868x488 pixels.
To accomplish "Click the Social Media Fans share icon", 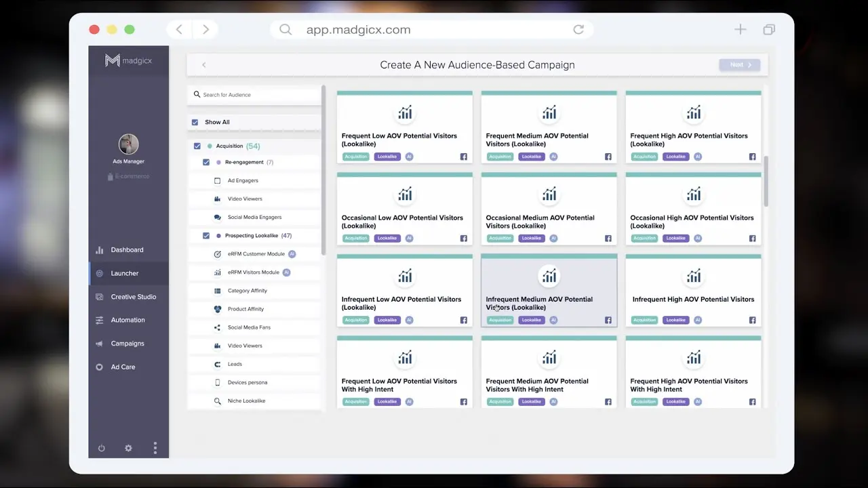I will (218, 327).
